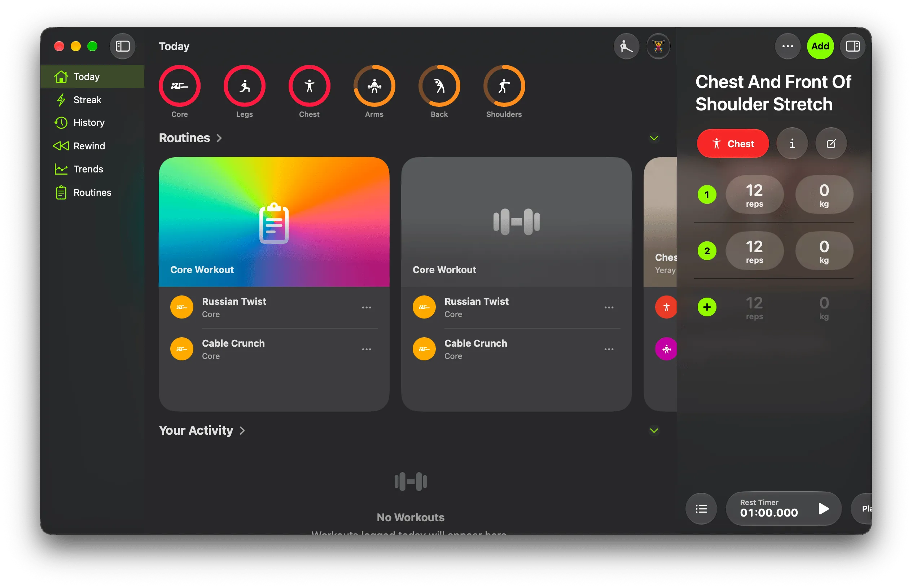Screen dimensions: 912x588
Task: Open more options for Cable Crunch in gray card
Action: click(609, 349)
